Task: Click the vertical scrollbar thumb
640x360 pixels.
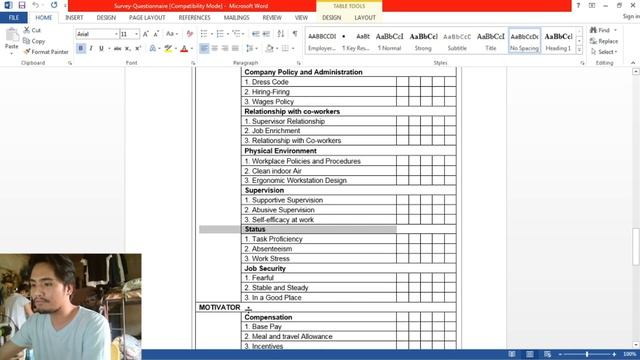Action: click(x=636, y=247)
